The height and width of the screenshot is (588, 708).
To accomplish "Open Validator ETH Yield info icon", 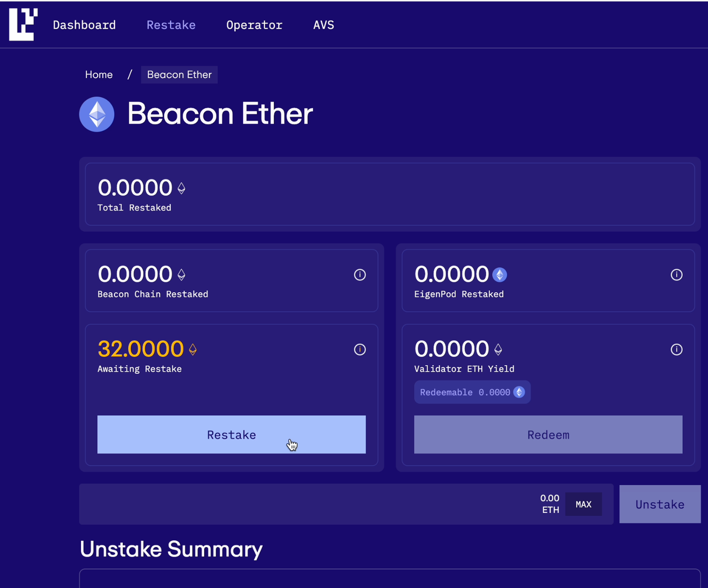I will point(677,349).
